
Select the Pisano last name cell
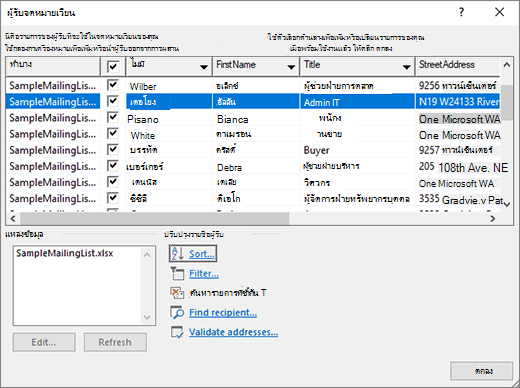[x=169, y=119]
